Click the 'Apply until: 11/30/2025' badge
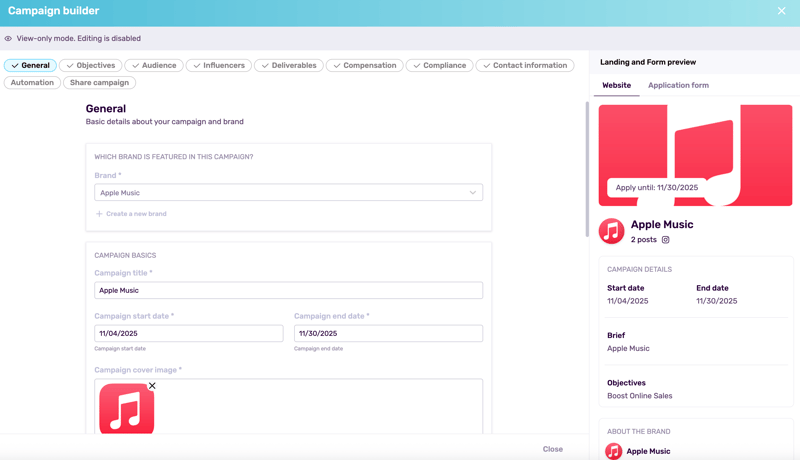This screenshot has width=800, height=460. [657, 188]
